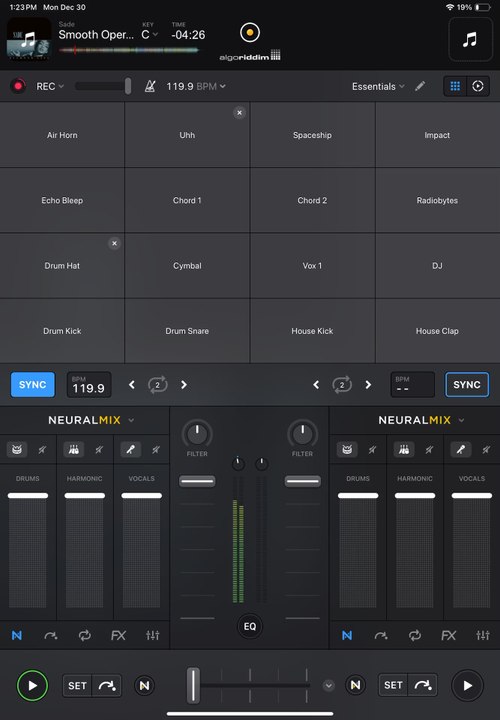Click the right FILTER knob
Viewport: 500px width, 720px height.
[x=303, y=433]
